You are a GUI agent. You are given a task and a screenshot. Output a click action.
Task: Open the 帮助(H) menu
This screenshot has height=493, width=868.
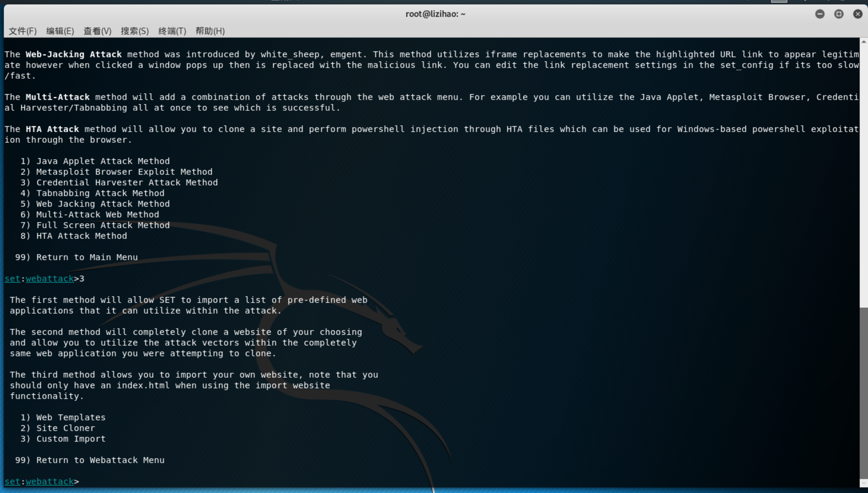click(x=210, y=31)
